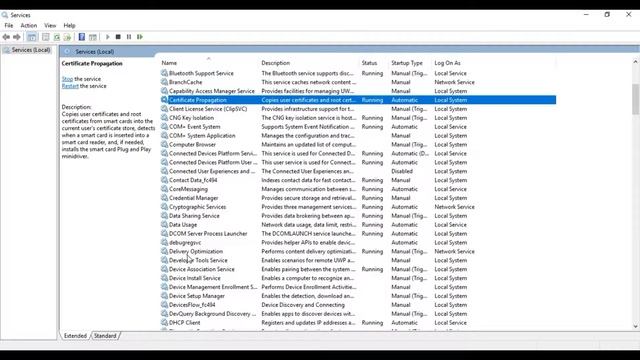Click the DHCP Client gear icon
This screenshot has width=640, height=360.
pos(164,322)
